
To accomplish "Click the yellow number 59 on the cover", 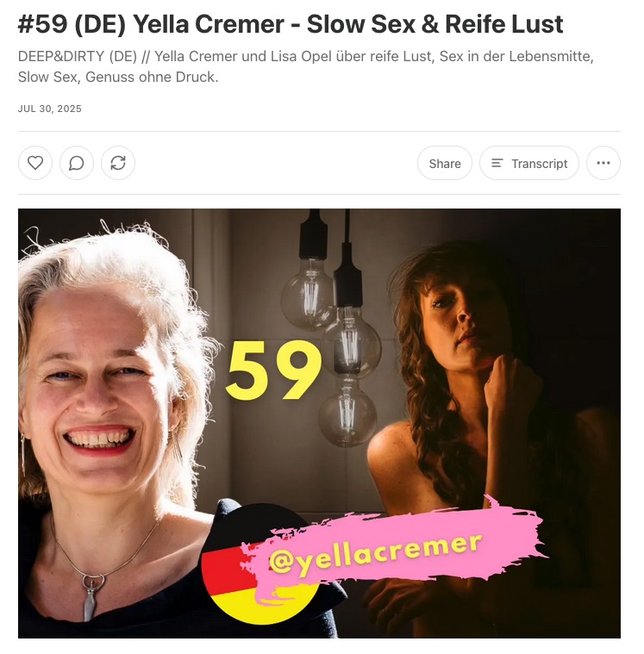I will point(273,370).
